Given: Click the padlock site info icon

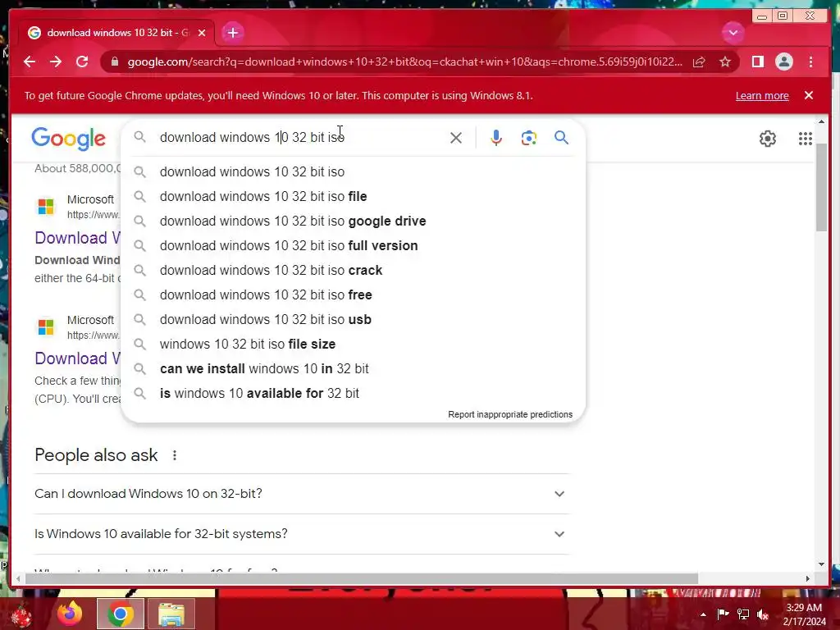Looking at the screenshot, I should tap(114, 62).
